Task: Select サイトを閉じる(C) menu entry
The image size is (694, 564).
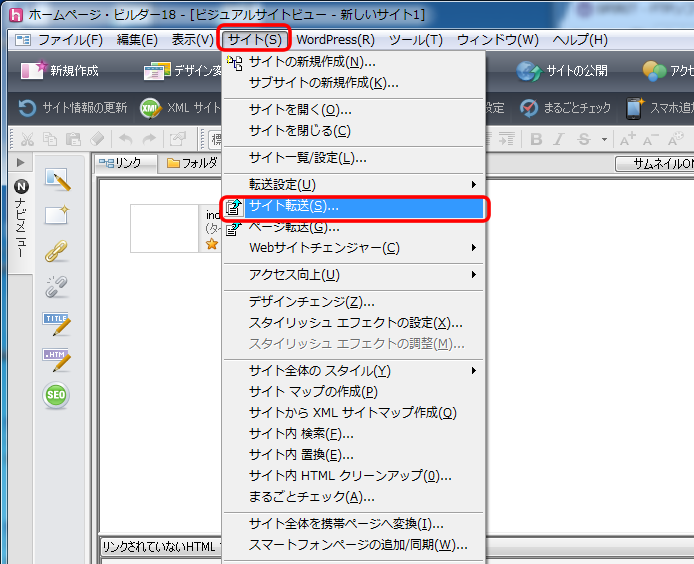Action: pos(353,131)
